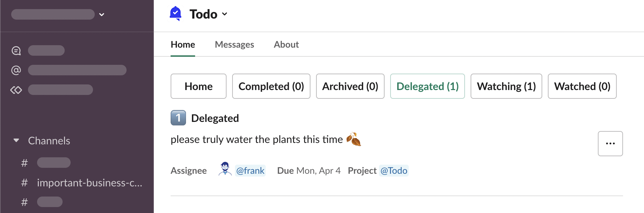Open the threads icon in sidebar
Image resolution: width=644 pixels, height=213 pixels.
tap(16, 51)
